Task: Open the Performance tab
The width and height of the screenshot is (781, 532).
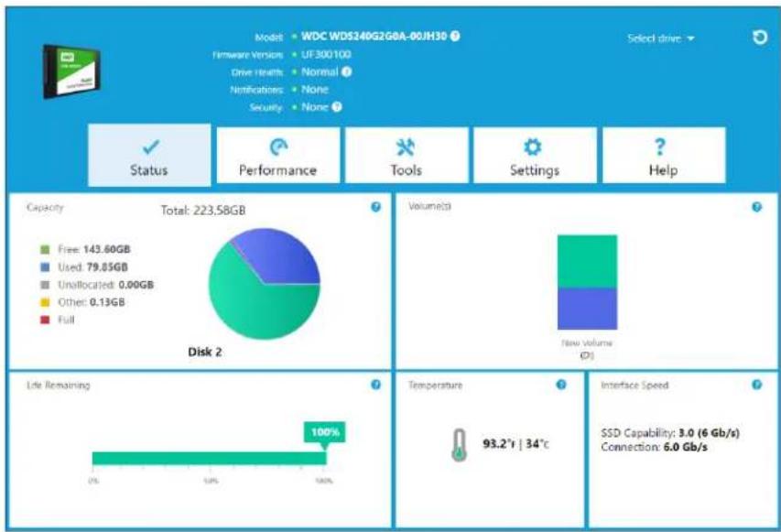Action: [278, 156]
